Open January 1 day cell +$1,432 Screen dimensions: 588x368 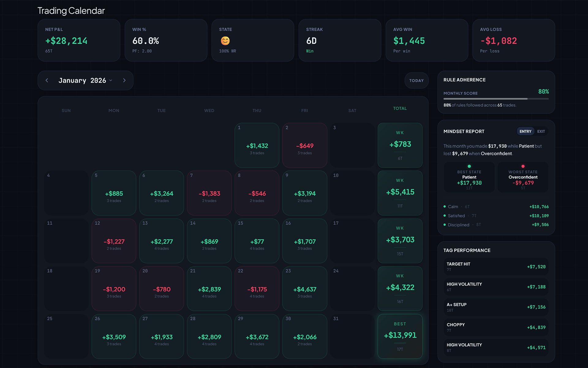pyautogui.click(x=257, y=145)
